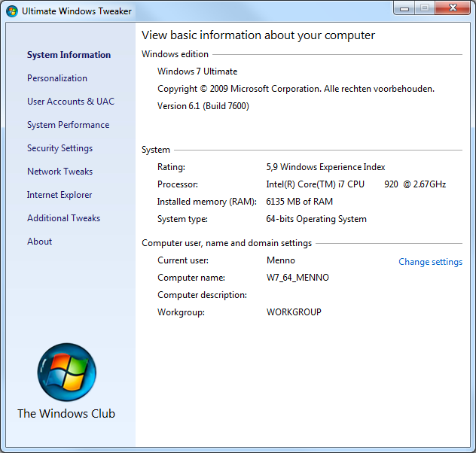Select Additional Tweaks in the sidebar

[x=64, y=218]
